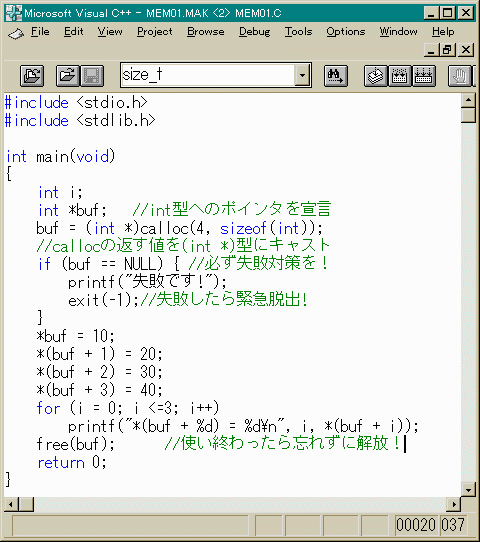The width and height of the screenshot is (480, 542).
Task: Open the document control menu icon
Action: 16,33
